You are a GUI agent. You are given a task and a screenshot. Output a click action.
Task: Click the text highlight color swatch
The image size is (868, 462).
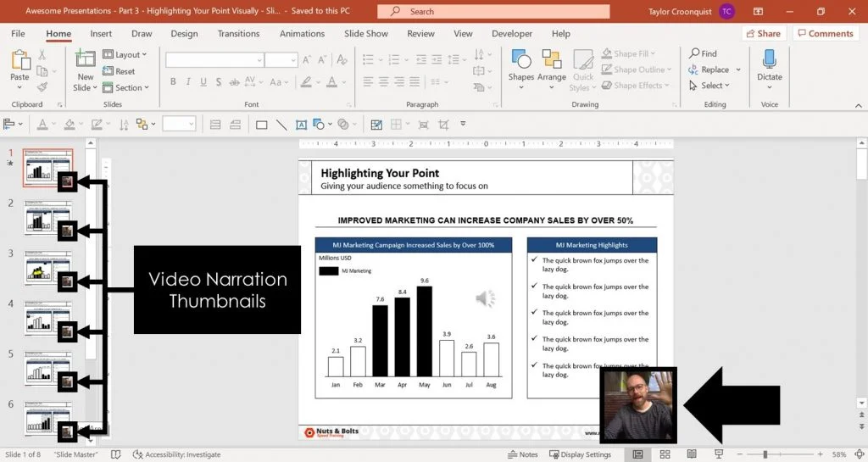pos(305,82)
